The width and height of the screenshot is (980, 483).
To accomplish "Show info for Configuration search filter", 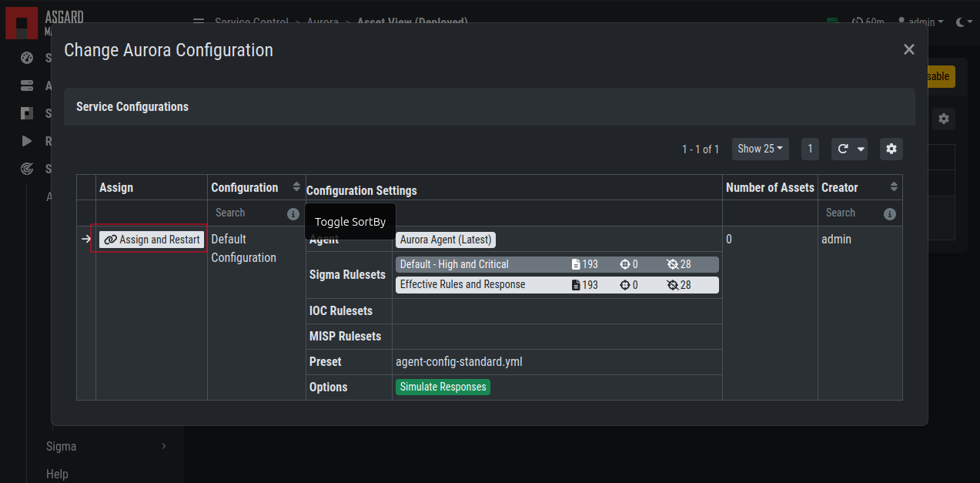I will (293, 213).
